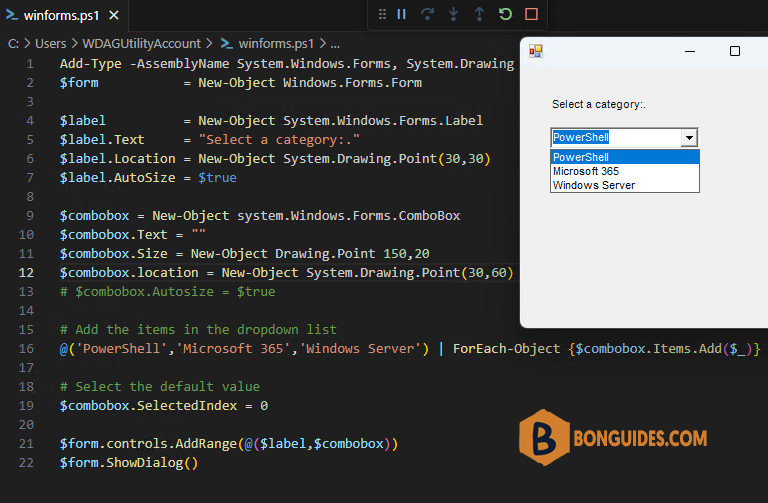Click the 'Select a category:.' label
Image resolution: width=768 pixels, height=503 pixels.
[599, 104]
